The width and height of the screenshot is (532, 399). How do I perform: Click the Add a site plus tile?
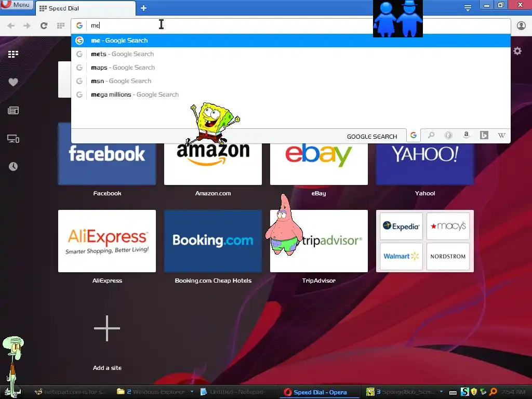click(x=107, y=328)
